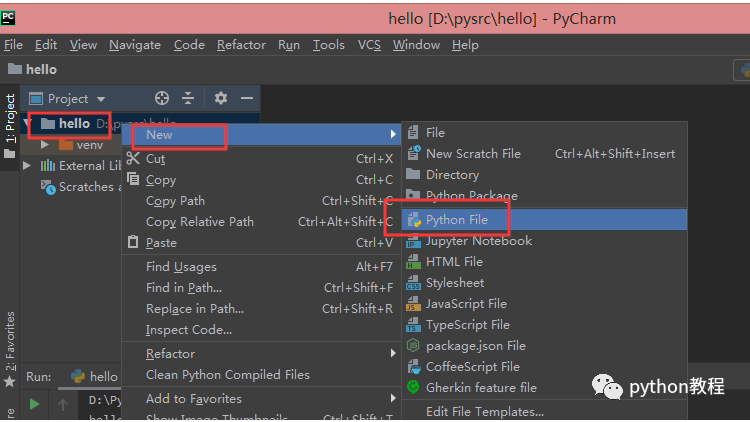The width and height of the screenshot is (750, 422).
Task: Open the Window menu
Action: point(416,45)
